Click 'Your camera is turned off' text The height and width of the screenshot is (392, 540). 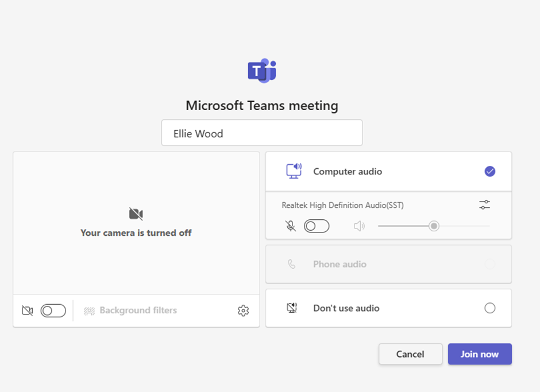[136, 233]
